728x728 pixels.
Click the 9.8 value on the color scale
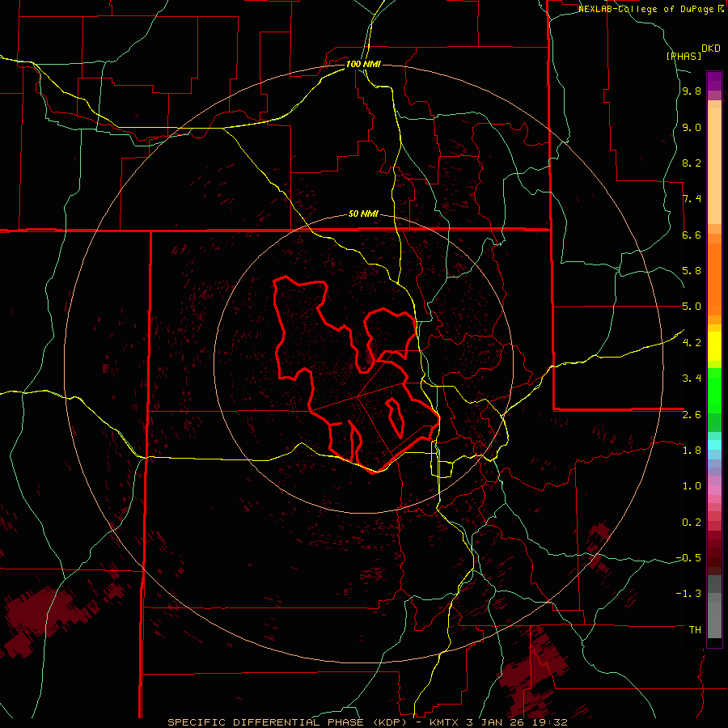pos(692,91)
